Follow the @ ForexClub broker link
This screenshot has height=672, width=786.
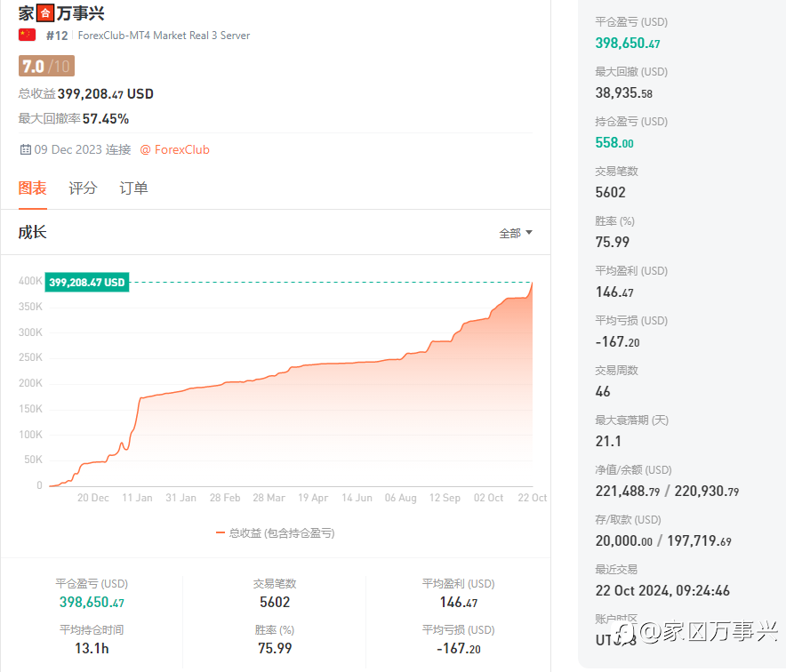coord(175,149)
